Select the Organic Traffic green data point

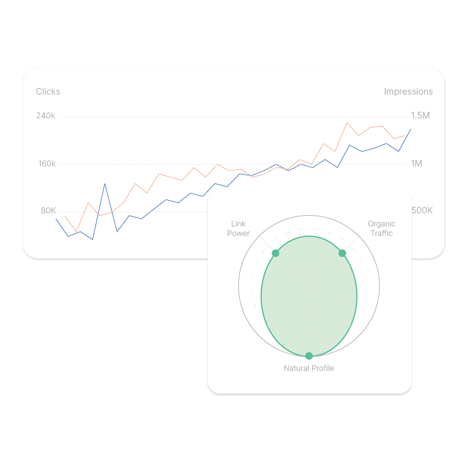tap(342, 253)
